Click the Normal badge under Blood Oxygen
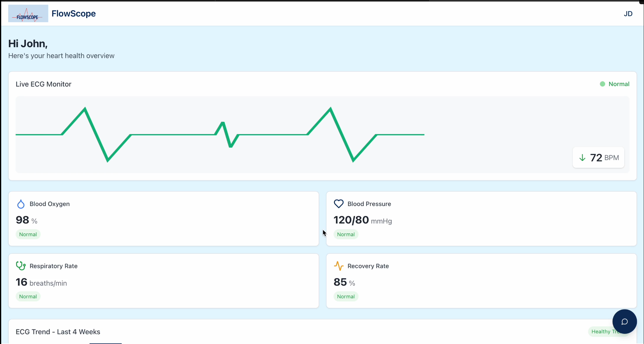Screen dimensions: 644x344 [28, 234]
